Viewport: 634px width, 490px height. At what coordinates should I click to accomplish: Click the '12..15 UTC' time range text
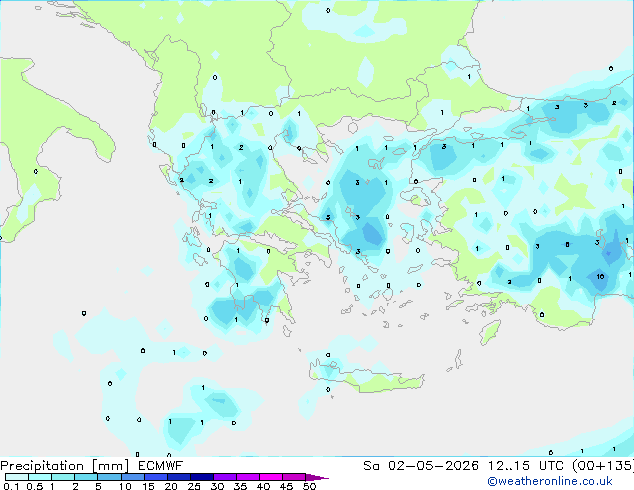(526, 466)
